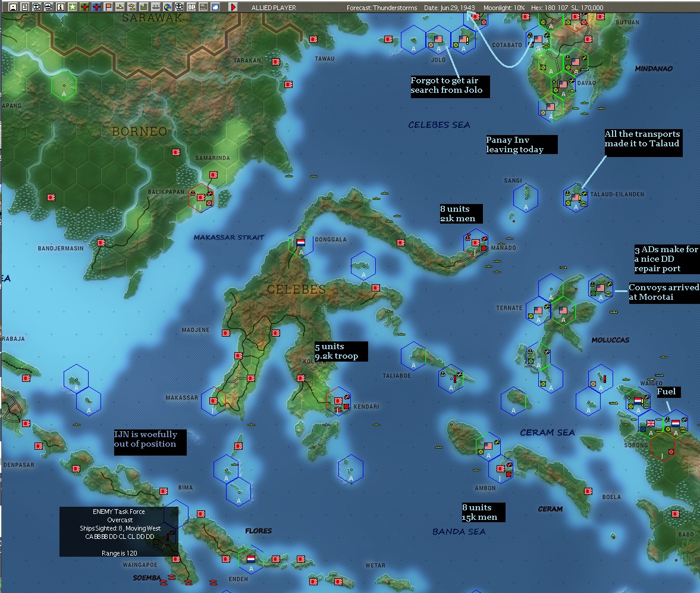Select the Japanese flag marker at Samarinda
700x593 pixels.
214,175
